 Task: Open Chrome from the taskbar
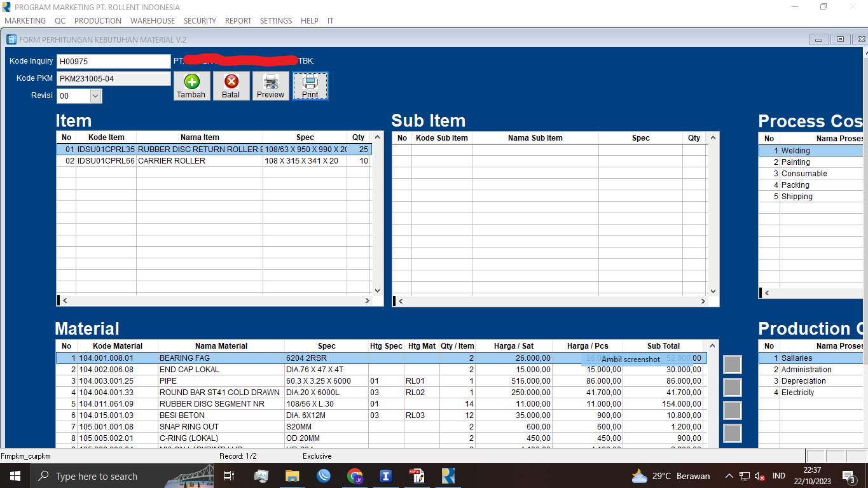coord(355,476)
